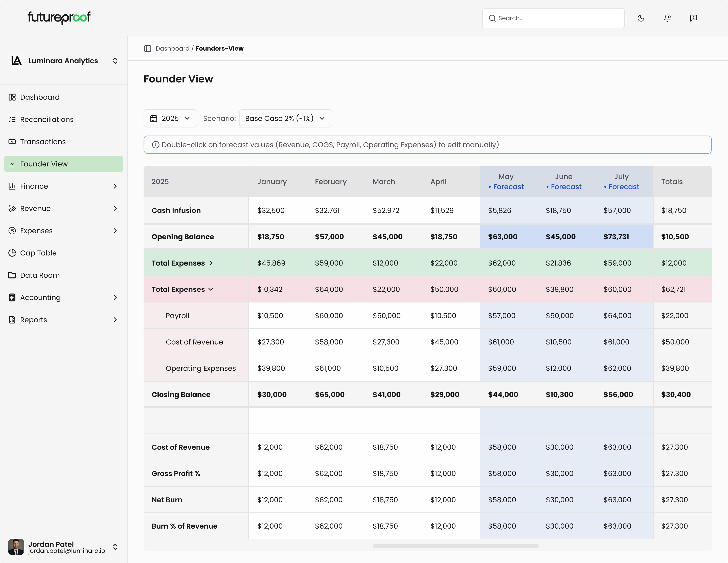The image size is (728, 563).
Task: Open the Cap Table sidebar item
Action: click(x=38, y=253)
